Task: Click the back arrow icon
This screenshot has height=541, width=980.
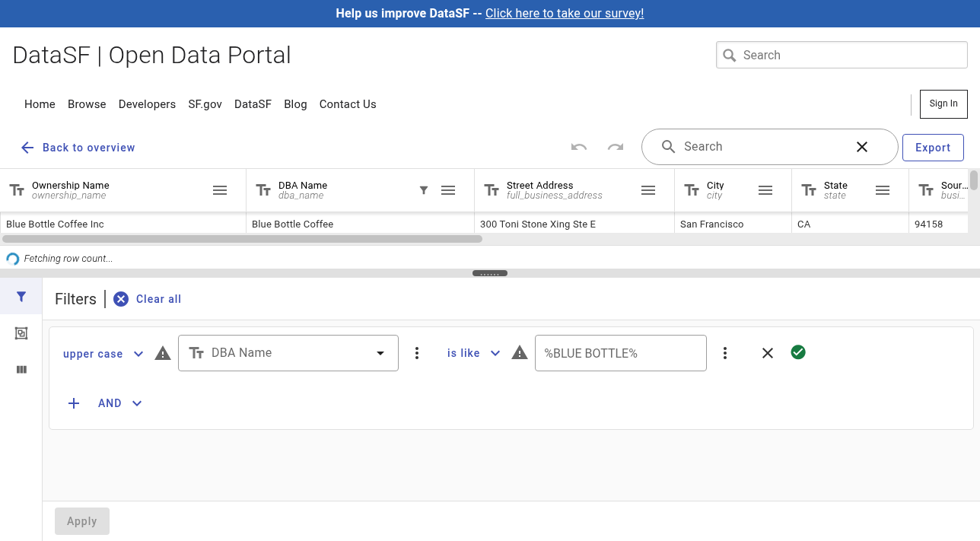Action: 27,148
